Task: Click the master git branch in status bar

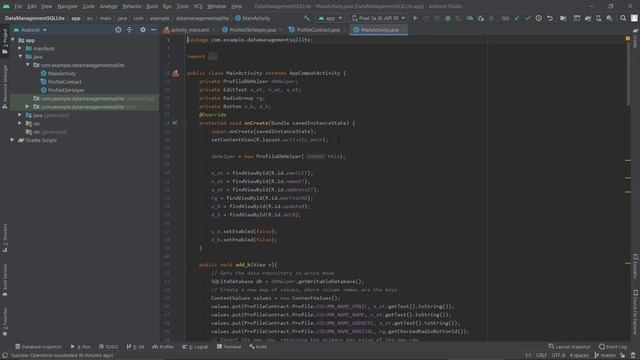Action: point(606,356)
